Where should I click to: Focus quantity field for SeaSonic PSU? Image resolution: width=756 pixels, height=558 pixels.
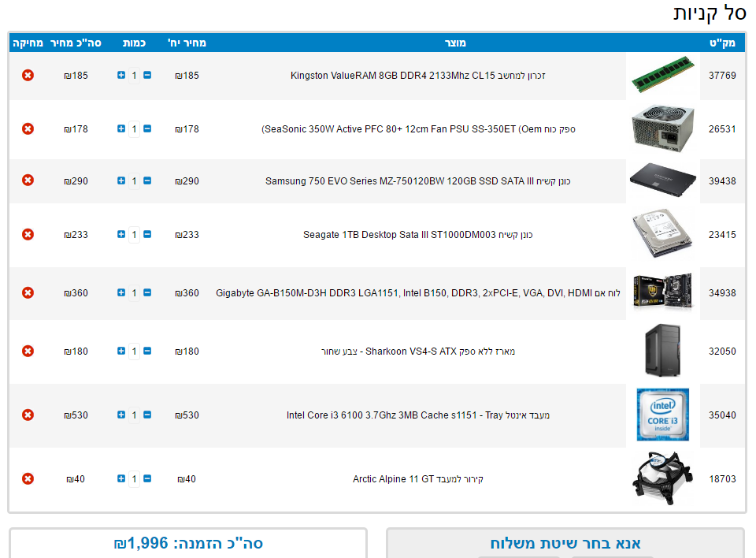(134, 129)
